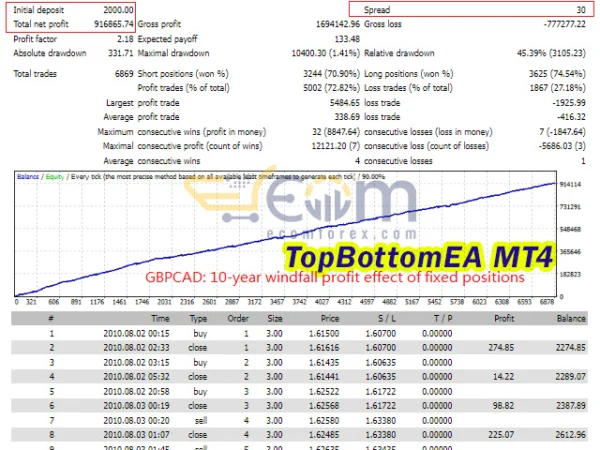Screen dimensions: 600x450
Task: Select the gross loss value -777277.22
Action: click(x=564, y=24)
